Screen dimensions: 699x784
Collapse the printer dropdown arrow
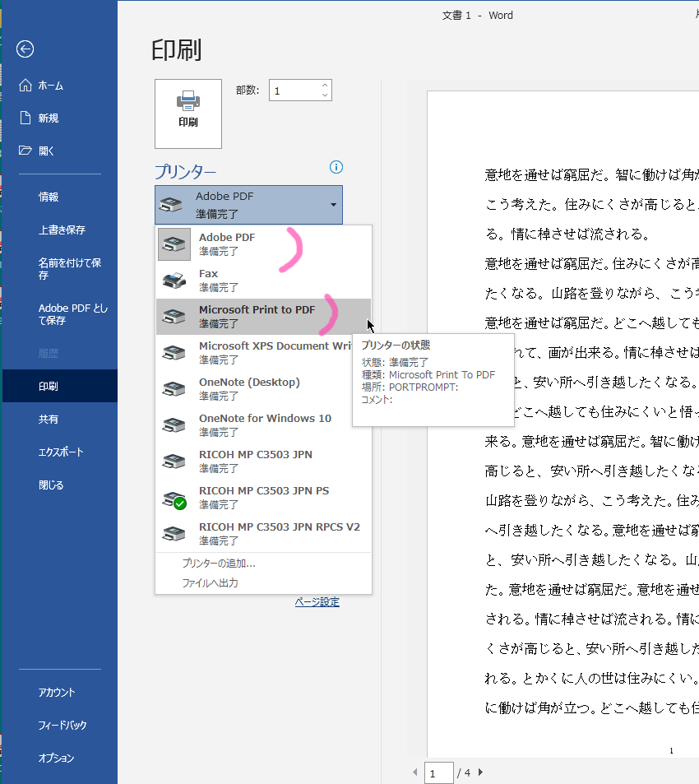tap(332, 205)
